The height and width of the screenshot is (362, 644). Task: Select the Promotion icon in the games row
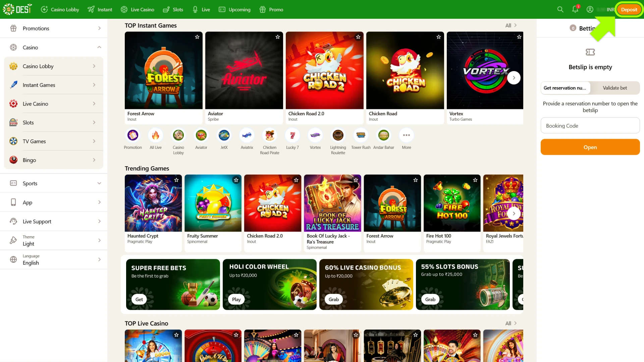132,135
